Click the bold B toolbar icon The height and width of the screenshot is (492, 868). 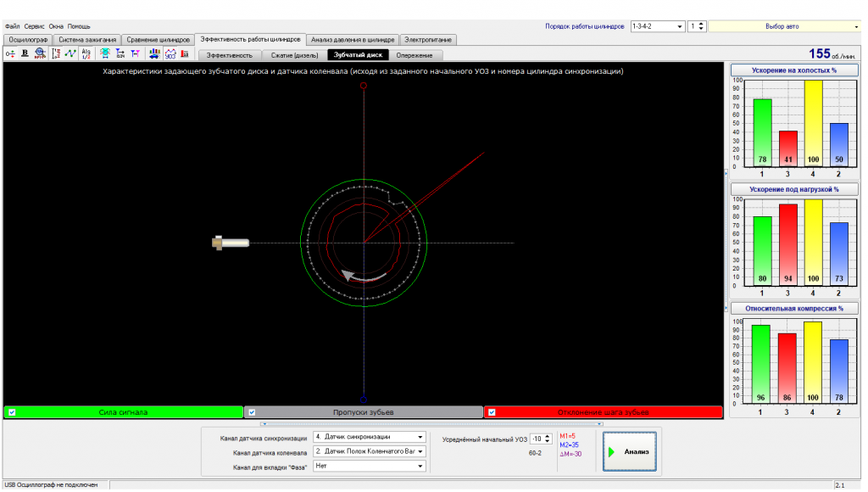(25, 53)
